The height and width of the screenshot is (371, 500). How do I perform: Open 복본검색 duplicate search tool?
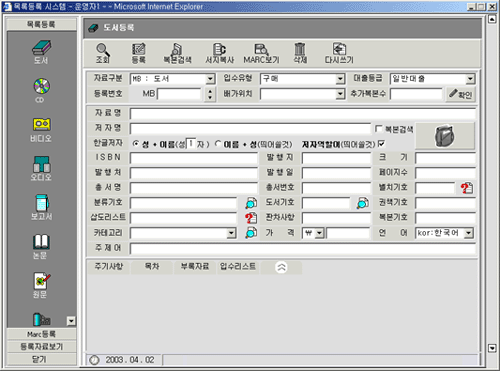tap(177, 53)
